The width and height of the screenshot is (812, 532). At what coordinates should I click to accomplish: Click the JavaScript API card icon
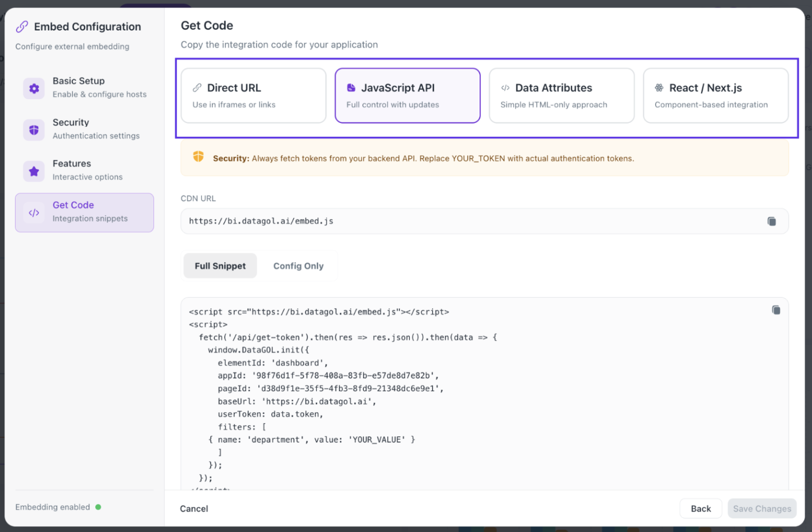(x=351, y=88)
